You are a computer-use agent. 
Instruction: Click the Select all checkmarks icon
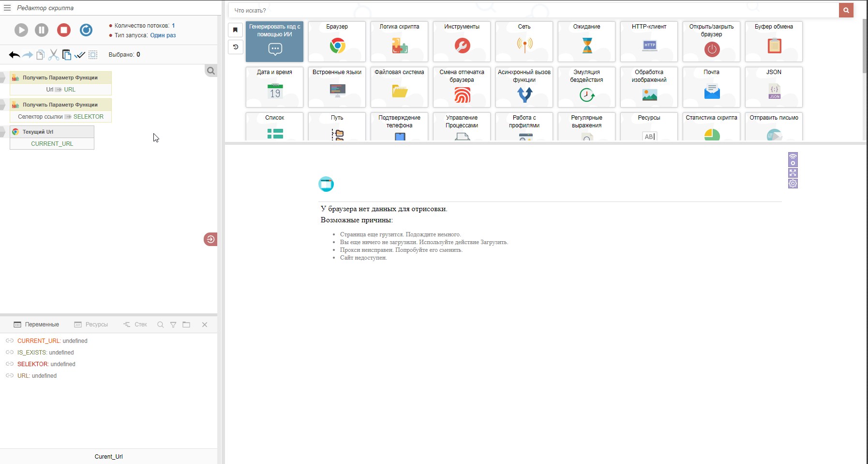80,55
